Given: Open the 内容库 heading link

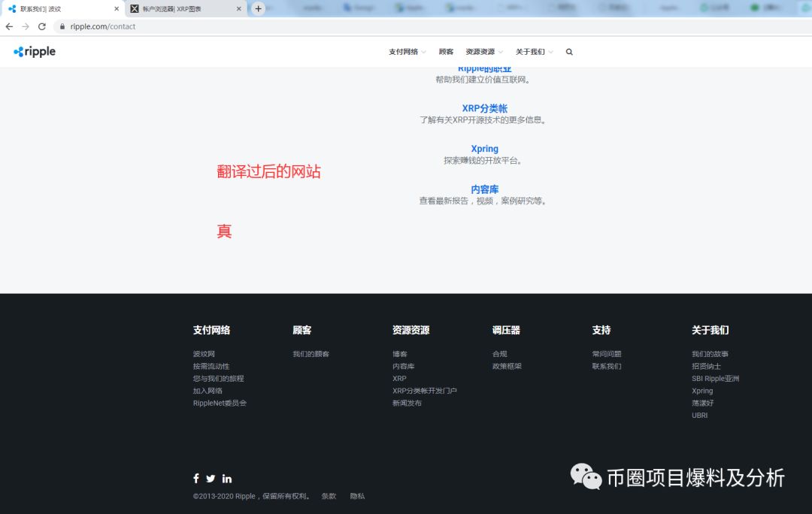Looking at the screenshot, I should point(485,189).
